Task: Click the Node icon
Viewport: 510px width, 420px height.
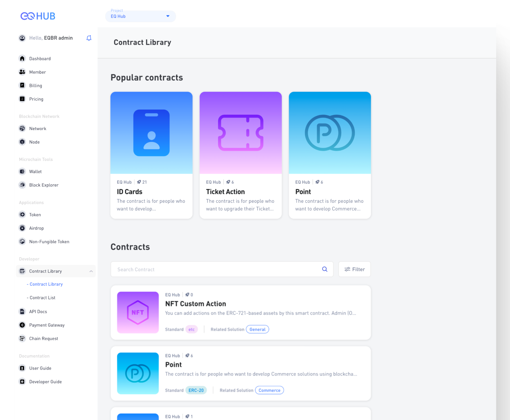Action: [22, 142]
